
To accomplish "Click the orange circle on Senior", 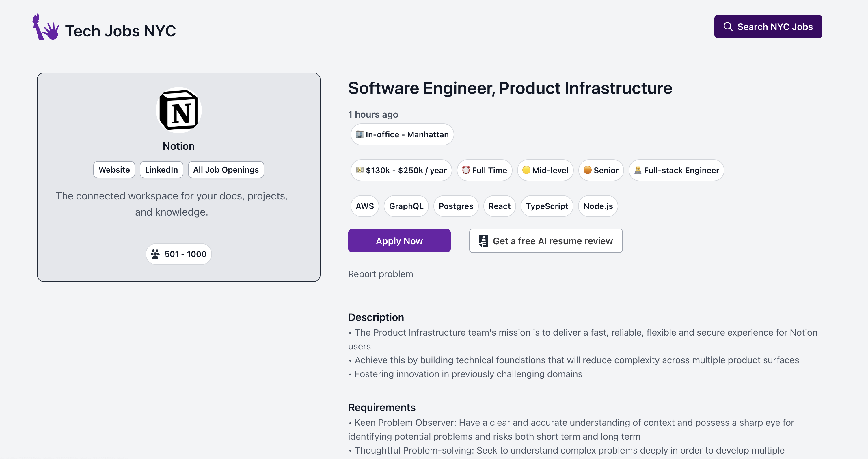I will (x=587, y=170).
